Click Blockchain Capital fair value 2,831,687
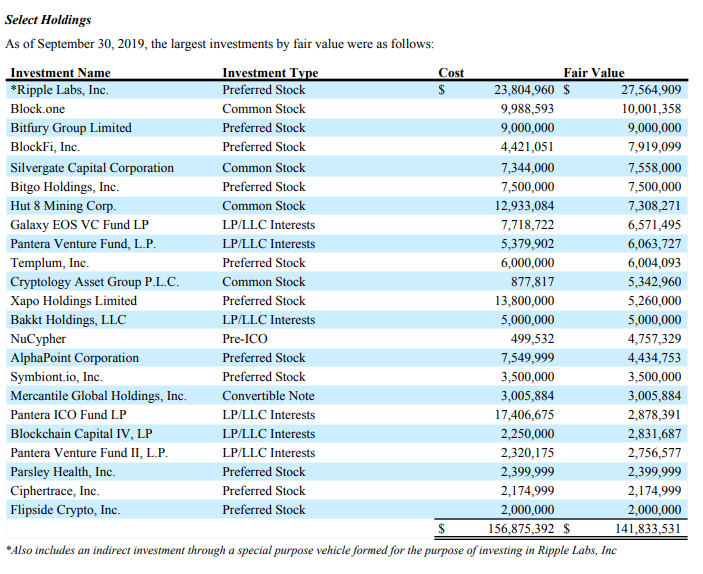 coord(655,434)
